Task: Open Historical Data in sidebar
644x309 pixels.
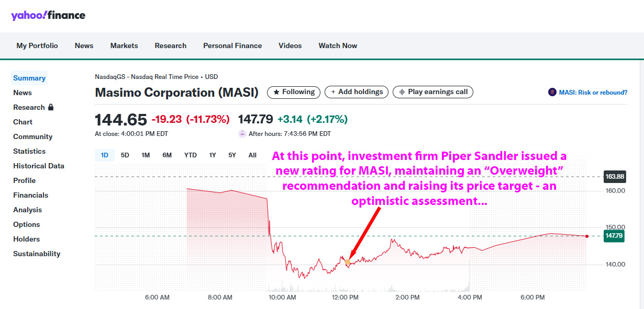Action: 39,166
